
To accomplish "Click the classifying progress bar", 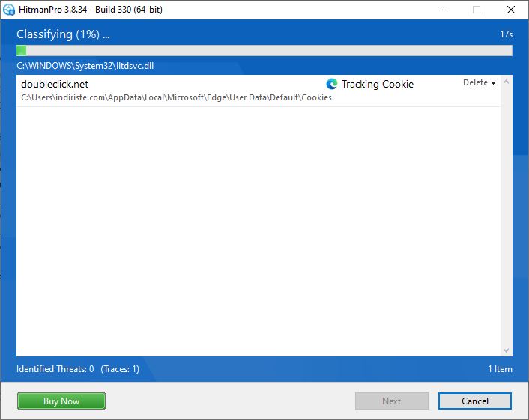I will (x=264, y=51).
